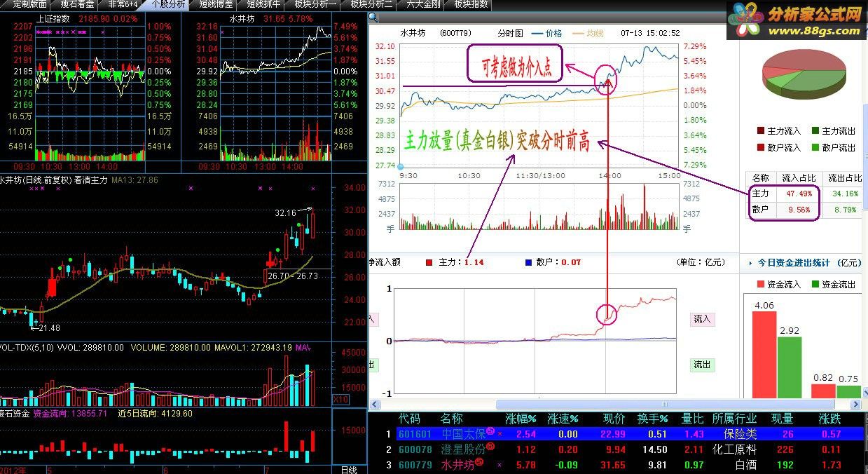This screenshot has width=868, height=474.
Task: Sort the stock table by the 涨速% column
Action: coord(563,419)
